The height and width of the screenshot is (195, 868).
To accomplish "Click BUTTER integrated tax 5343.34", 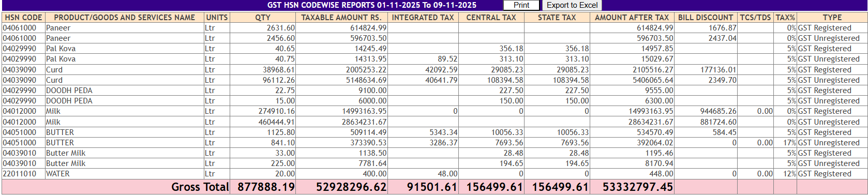I will pos(443,132).
